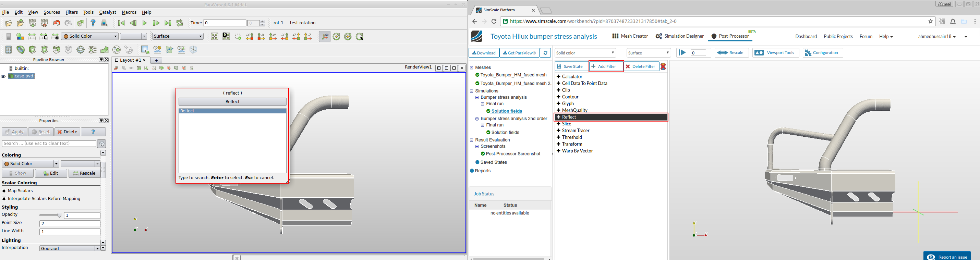This screenshot has width=980, height=260.
Task: Open the Surface representation dropdown in ParaView
Action: (x=178, y=37)
